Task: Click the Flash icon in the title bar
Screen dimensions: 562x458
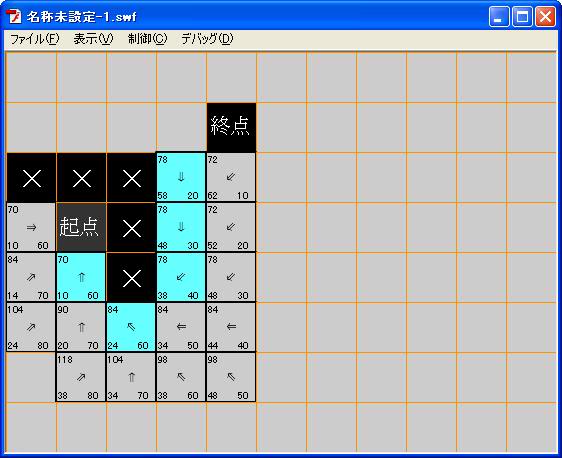Action: coord(14,16)
